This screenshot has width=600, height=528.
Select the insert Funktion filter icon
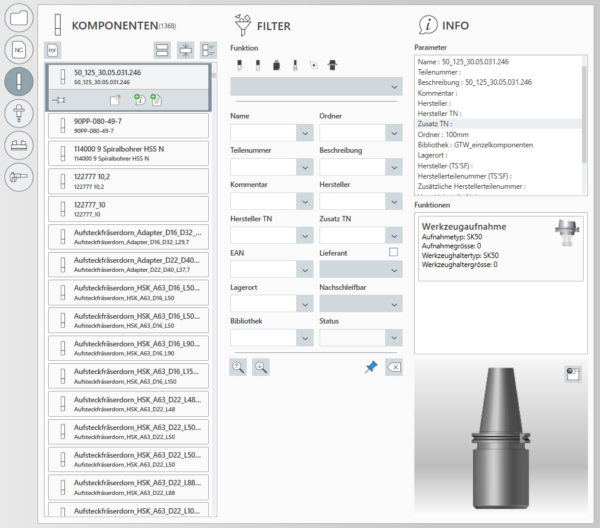[314, 65]
